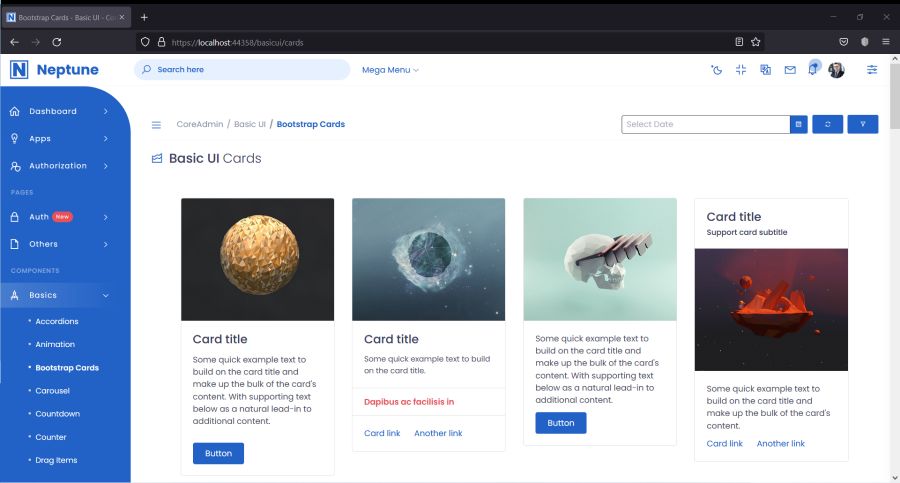Toggle sidebar hamburger icon near breadcrumb

[x=156, y=125]
